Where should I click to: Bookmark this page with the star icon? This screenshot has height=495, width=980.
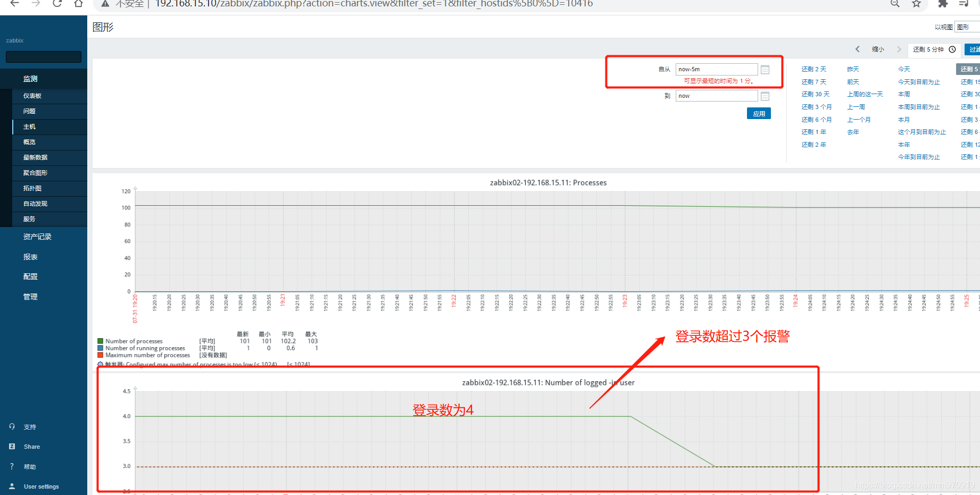(x=916, y=4)
